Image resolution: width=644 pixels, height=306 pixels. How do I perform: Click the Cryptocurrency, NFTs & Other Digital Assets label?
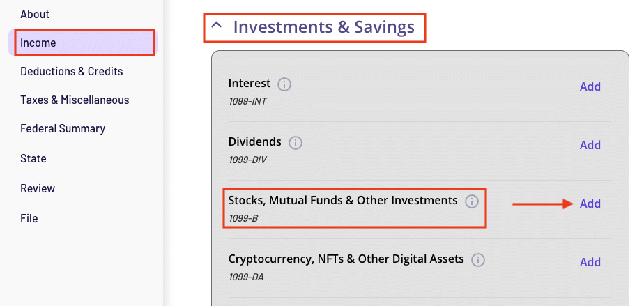(346, 259)
